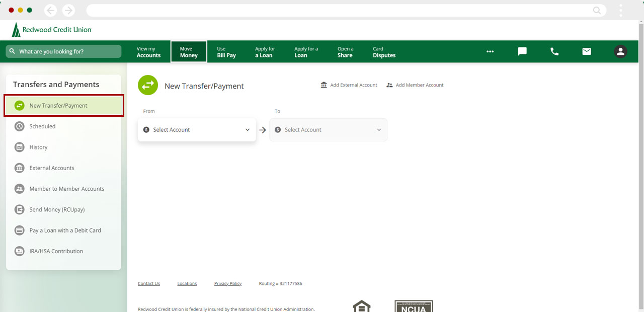Select the Move Money tab
This screenshot has height=312, width=644.
click(189, 52)
